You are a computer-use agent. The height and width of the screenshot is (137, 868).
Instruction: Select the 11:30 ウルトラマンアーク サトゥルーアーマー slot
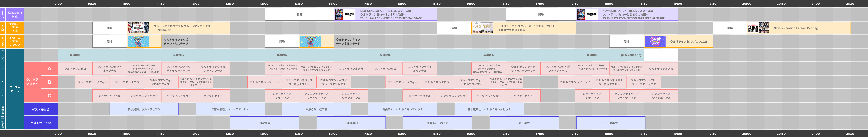[179, 68]
